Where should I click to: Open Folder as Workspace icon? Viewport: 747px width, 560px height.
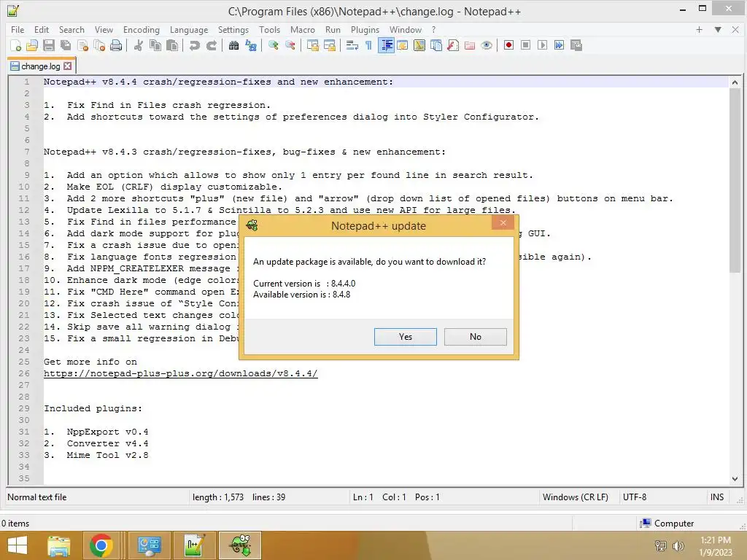click(470, 45)
